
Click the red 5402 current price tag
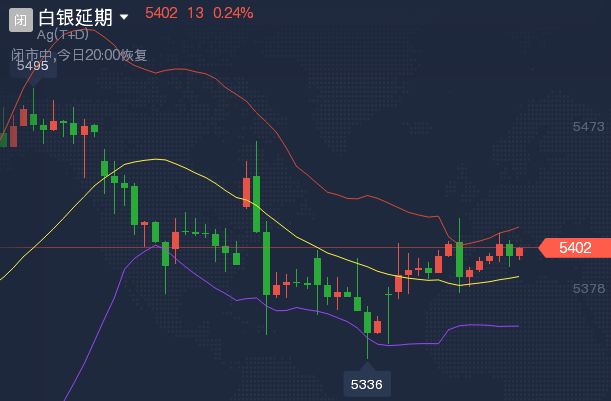pos(574,248)
